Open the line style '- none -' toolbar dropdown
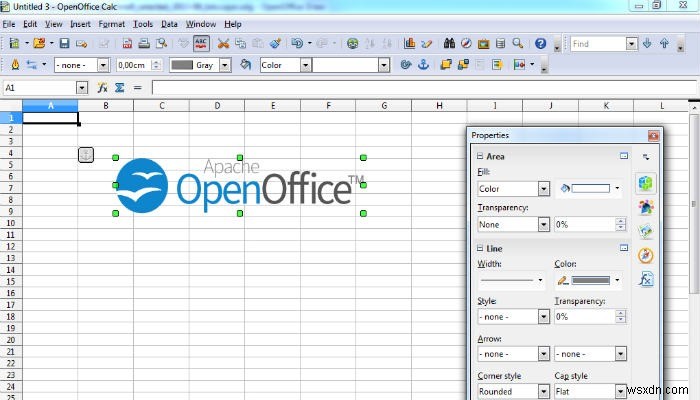 click(103, 65)
